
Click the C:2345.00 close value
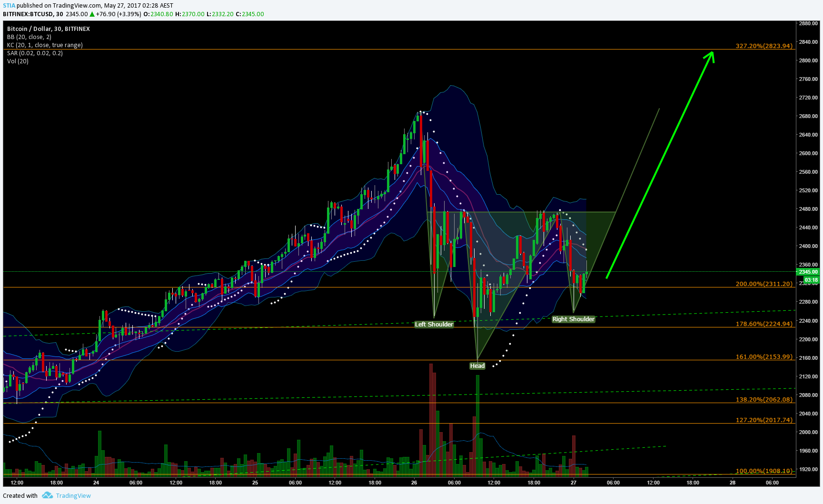250,14
